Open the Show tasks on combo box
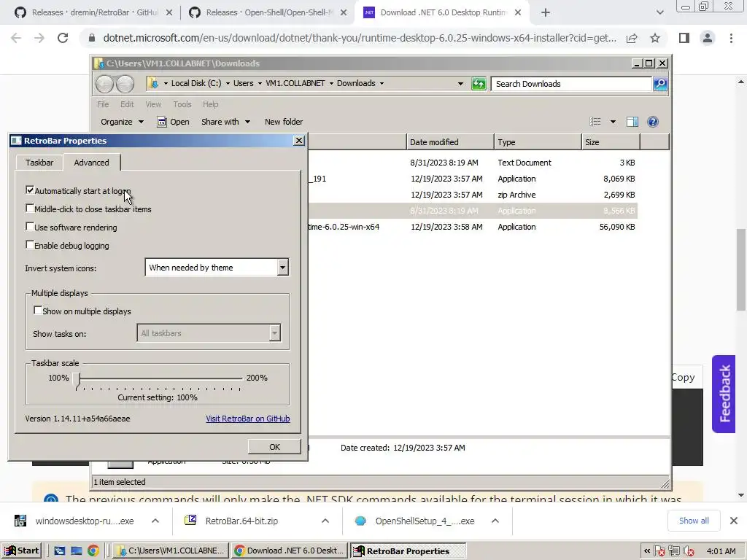Screen dimensions: 747x560 (209, 333)
